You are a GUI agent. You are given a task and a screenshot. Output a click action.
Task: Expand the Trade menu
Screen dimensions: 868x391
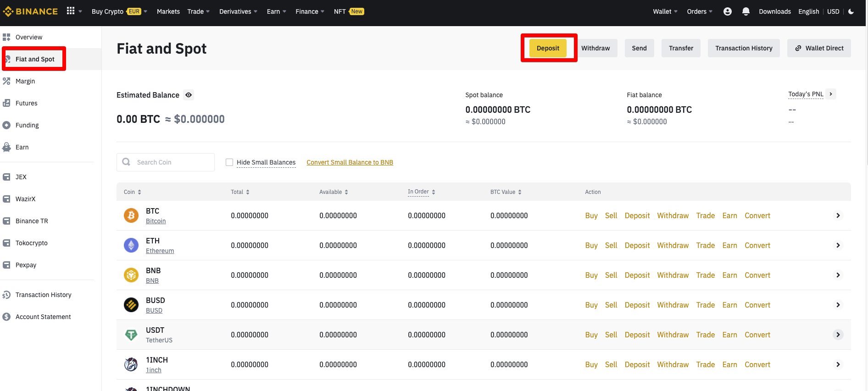tap(198, 11)
